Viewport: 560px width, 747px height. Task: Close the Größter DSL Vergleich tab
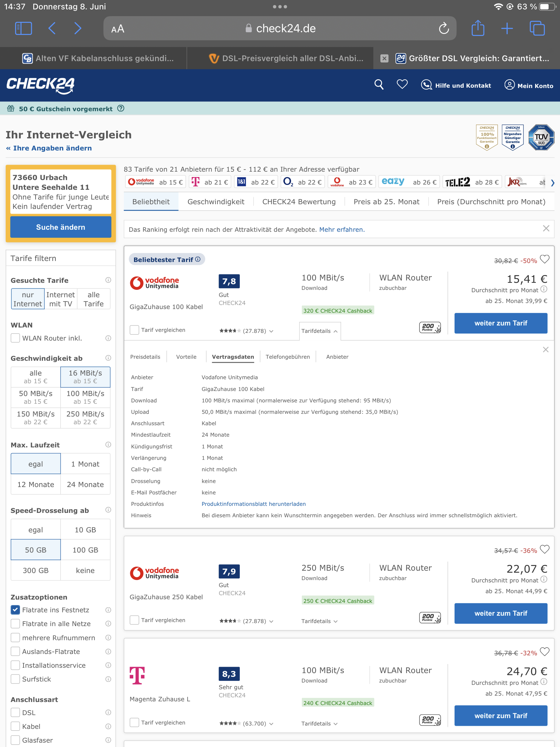click(384, 58)
